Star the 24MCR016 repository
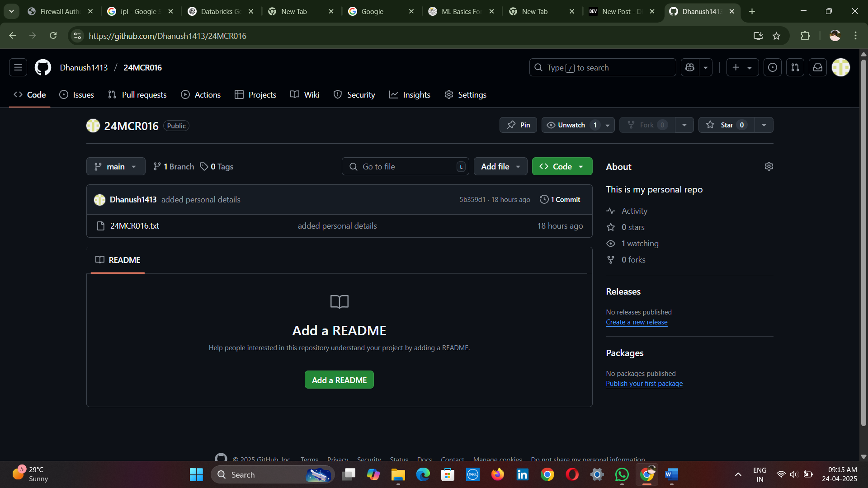Image resolution: width=868 pixels, height=488 pixels. (x=726, y=125)
